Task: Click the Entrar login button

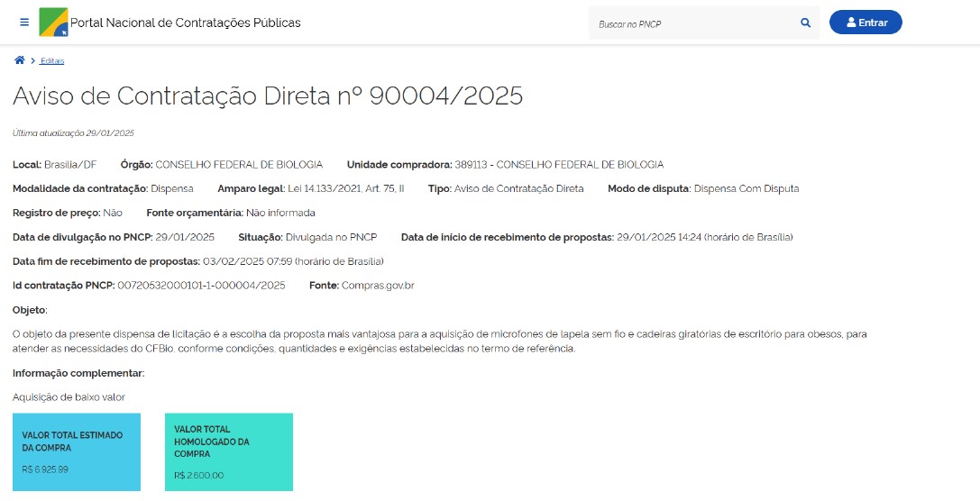Action: coord(865,23)
